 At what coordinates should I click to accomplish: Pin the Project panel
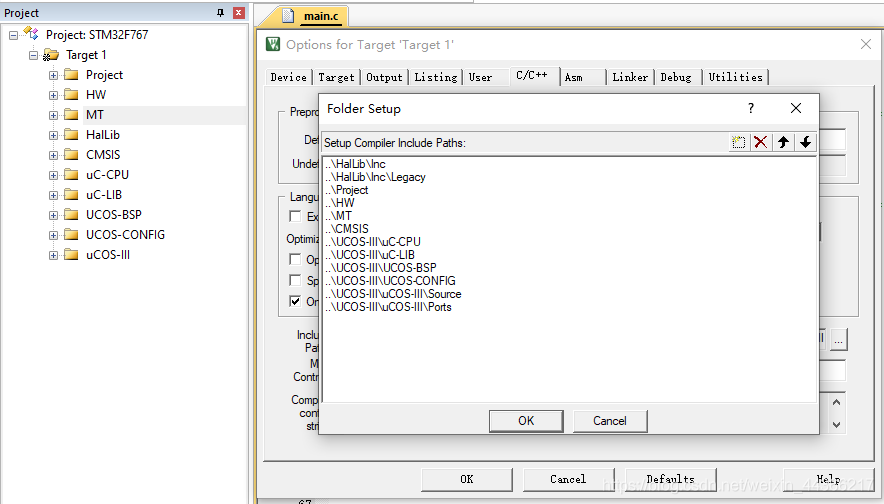tap(220, 12)
